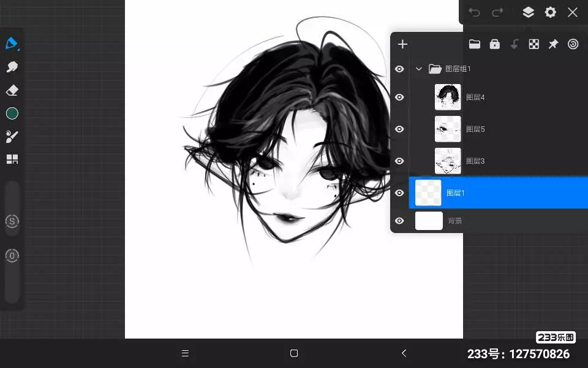Select the eraser tool
The image size is (588, 368).
click(12, 90)
